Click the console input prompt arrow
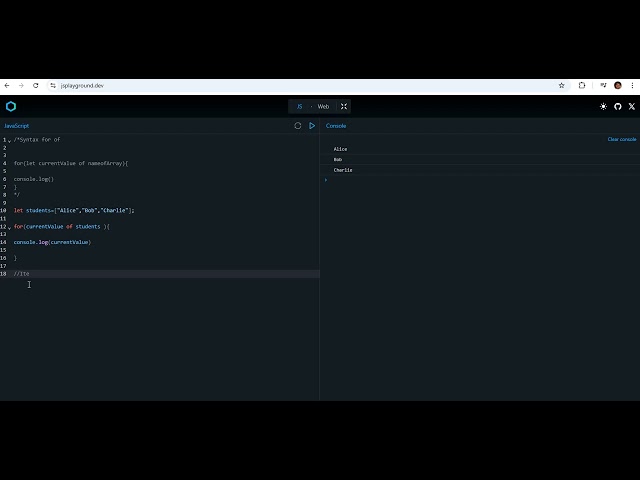The width and height of the screenshot is (640, 480). 326,180
